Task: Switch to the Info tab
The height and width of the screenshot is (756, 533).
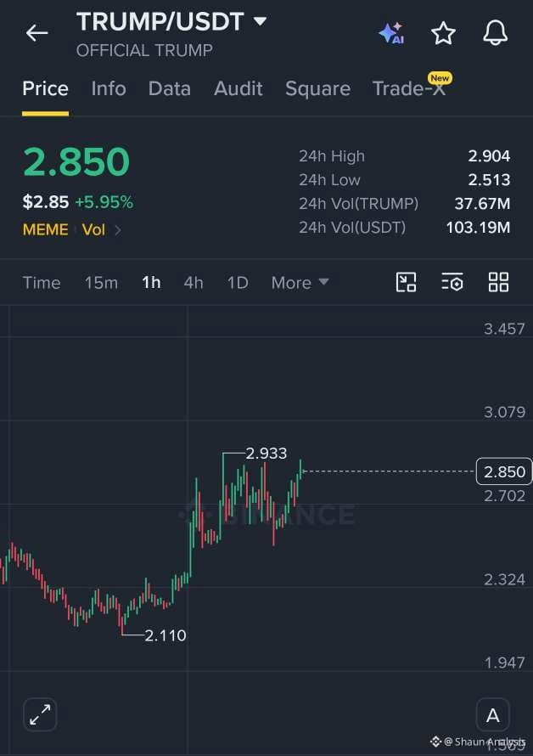Action: (x=109, y=88)
